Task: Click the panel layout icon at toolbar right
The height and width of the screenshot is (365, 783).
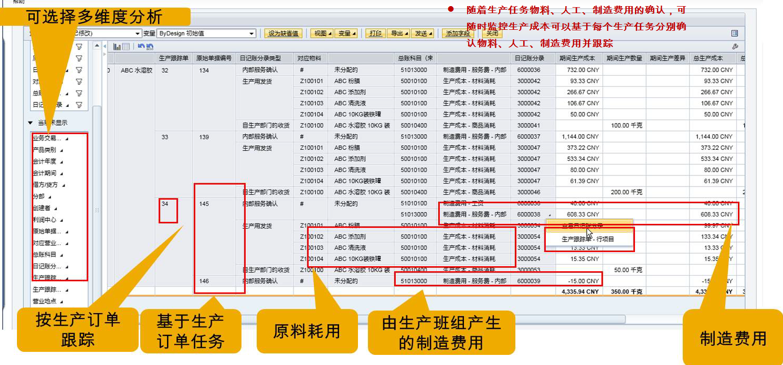Action: pos(734,33)
